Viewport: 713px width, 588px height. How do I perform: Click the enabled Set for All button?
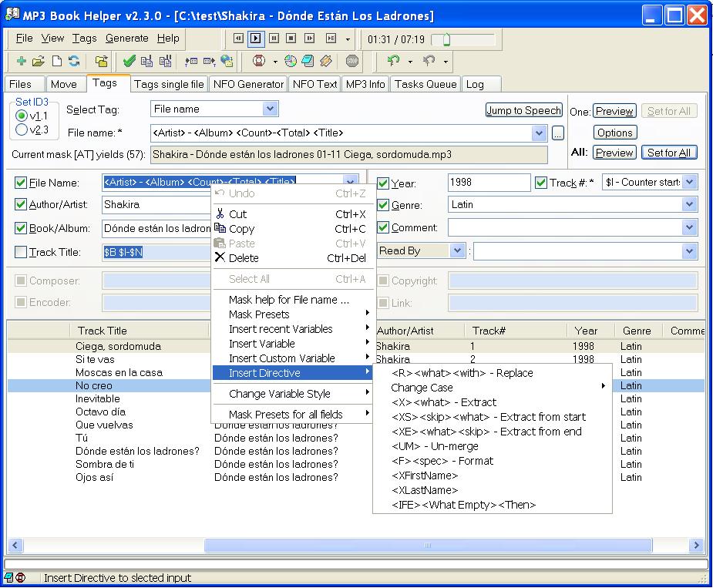669,153
